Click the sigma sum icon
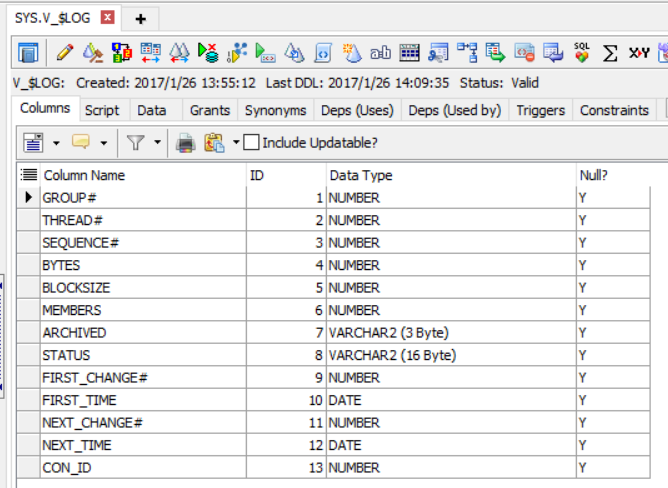This screenshot has height=488, width=668. pyautogui.click(x=610, y=53)
